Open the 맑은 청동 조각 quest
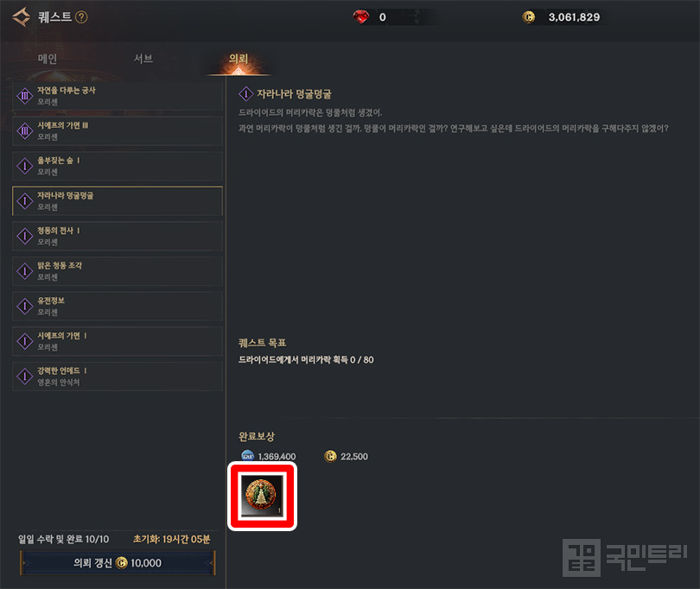 pos(118,271)
